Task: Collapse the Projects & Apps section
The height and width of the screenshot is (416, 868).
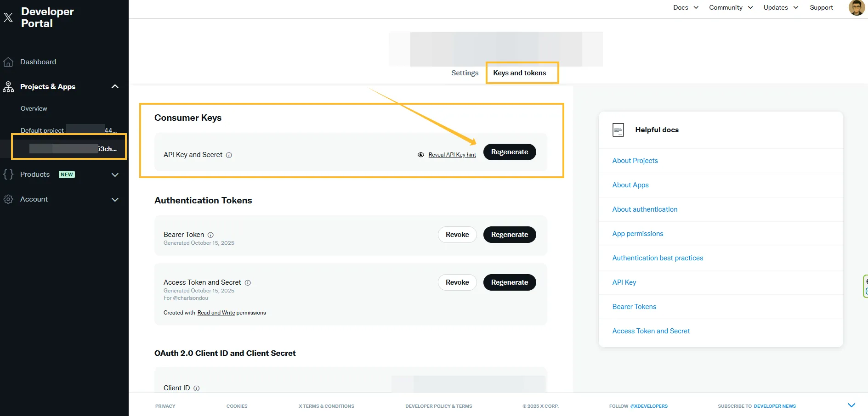Action: (115, 87)
